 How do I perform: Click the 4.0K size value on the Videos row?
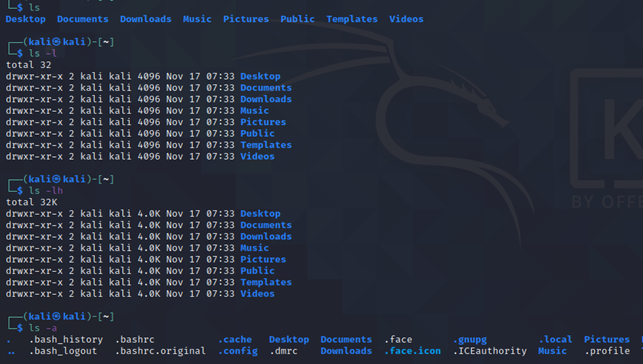[148, 294]
